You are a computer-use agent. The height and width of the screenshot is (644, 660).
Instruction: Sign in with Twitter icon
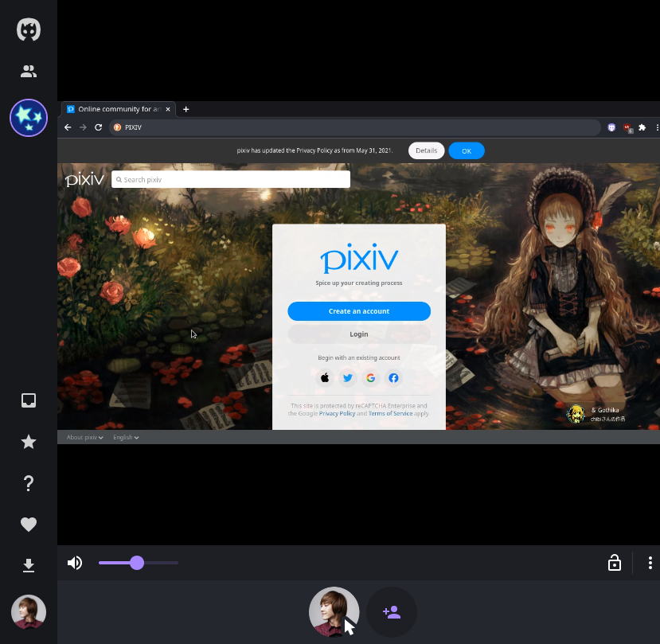point(348,378)
